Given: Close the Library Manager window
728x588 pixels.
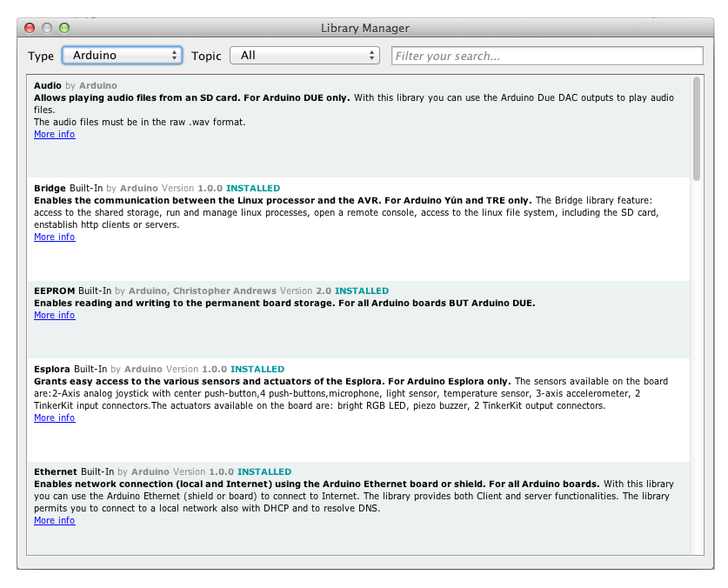Looking at the screenshot, I should coord(30,28).
